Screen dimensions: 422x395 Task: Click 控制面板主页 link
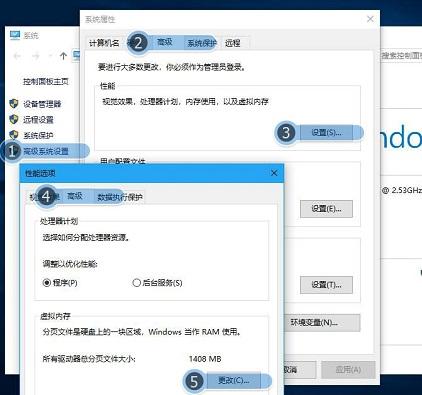pos(46,81)
